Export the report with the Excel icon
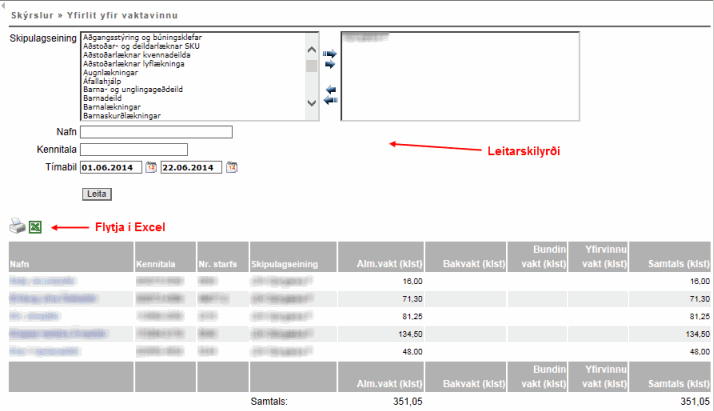This screenshot has height=411, width=714. [x=35, y=227]
